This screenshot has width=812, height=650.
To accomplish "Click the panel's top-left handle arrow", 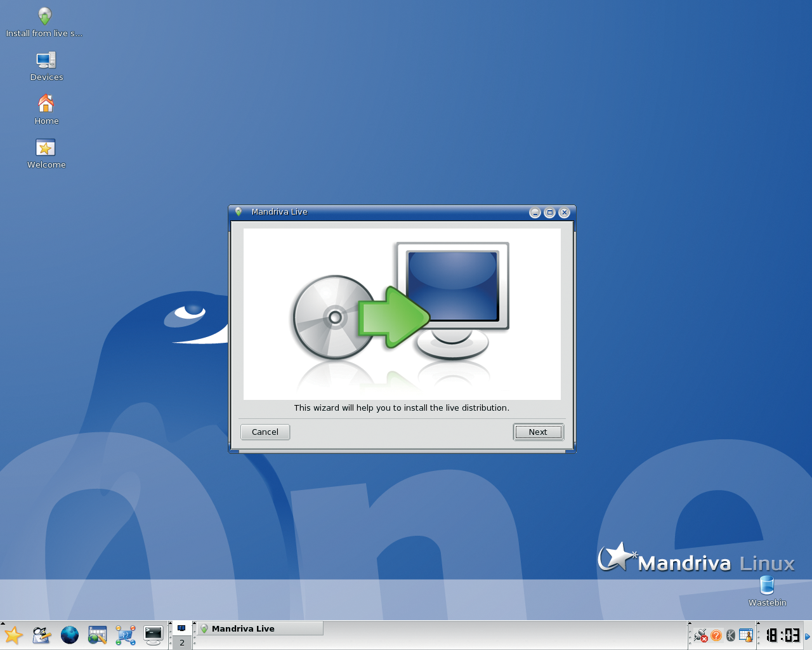I will [x=3, y=623].
